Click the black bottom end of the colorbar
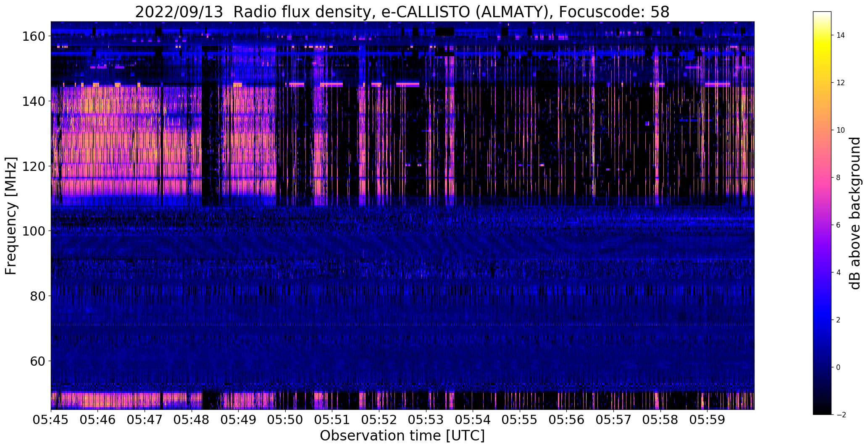868x448 pixels. click(822, 412)
